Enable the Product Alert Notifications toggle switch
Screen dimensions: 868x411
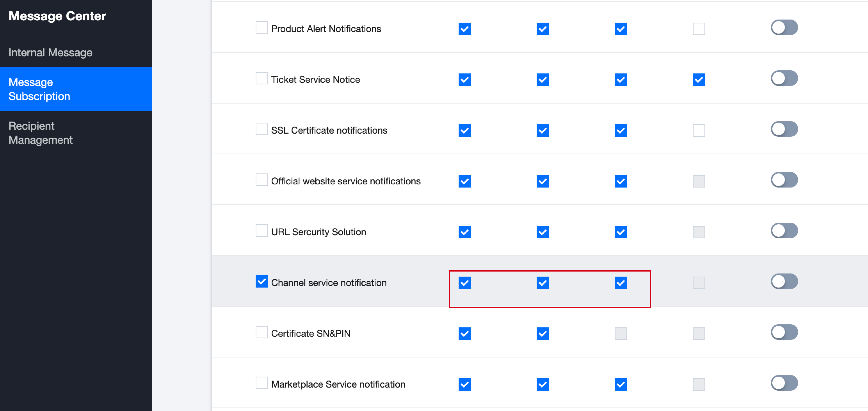[x=784, y=28]
